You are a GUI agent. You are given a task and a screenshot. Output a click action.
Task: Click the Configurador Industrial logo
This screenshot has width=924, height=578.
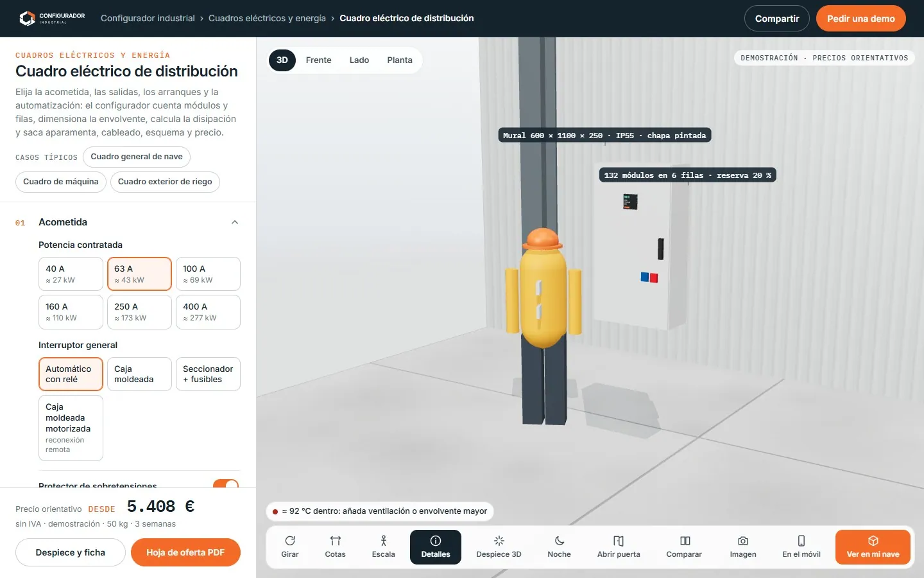[52, 18]
